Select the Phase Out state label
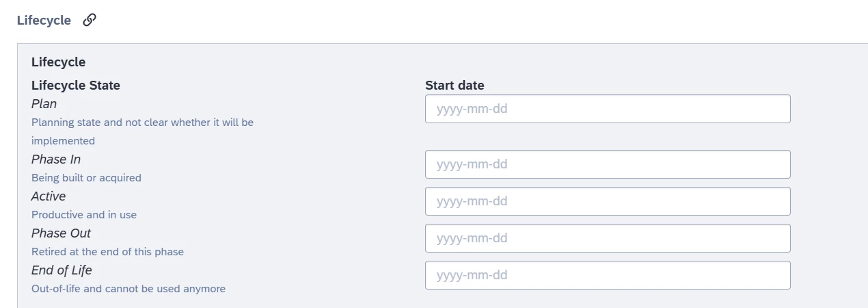 point(61,233)
